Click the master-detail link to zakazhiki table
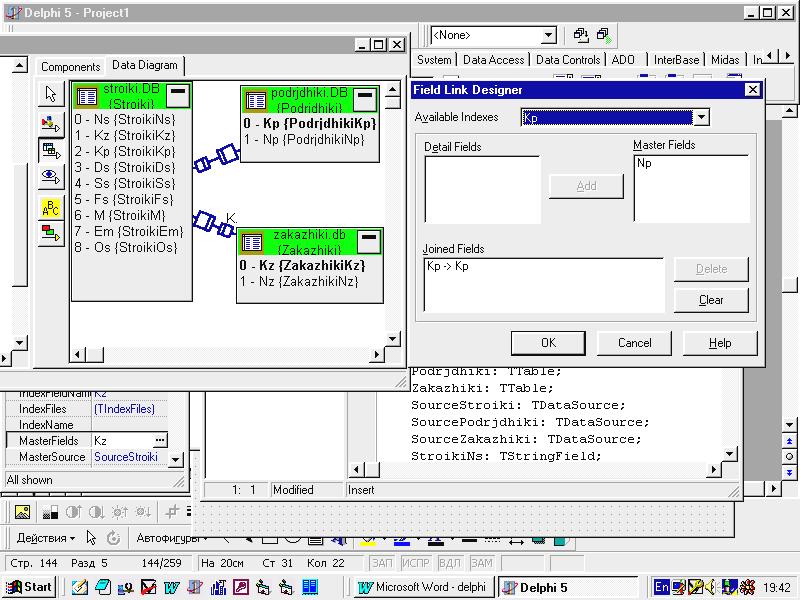Image resolution: width=800 pixels, height=600 pixels. tap(214, 223)
